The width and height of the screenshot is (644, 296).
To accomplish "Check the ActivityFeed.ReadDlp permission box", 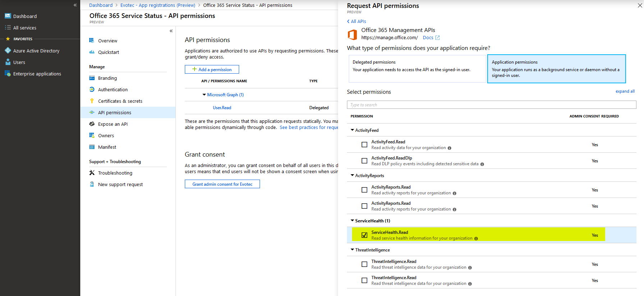I will (x=364, y=161).
